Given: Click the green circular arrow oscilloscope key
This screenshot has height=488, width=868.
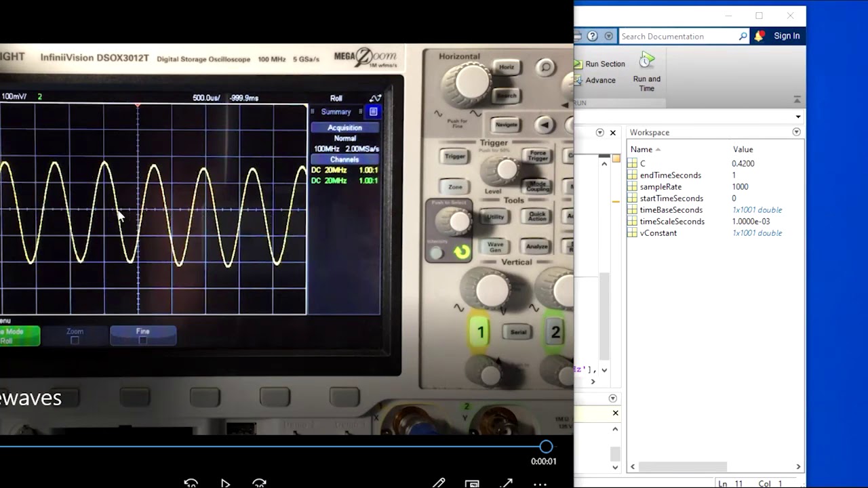Looking at the screenshot, I should (462, 252).
